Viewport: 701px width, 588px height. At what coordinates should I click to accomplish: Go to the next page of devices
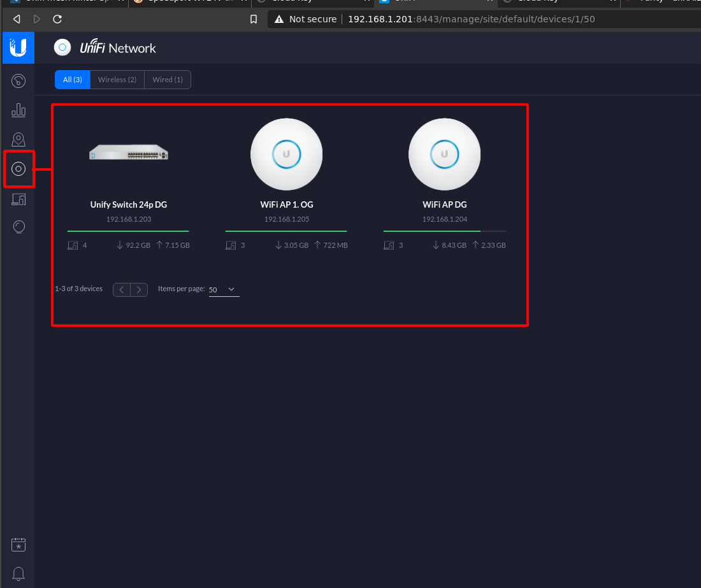[139, 289]
